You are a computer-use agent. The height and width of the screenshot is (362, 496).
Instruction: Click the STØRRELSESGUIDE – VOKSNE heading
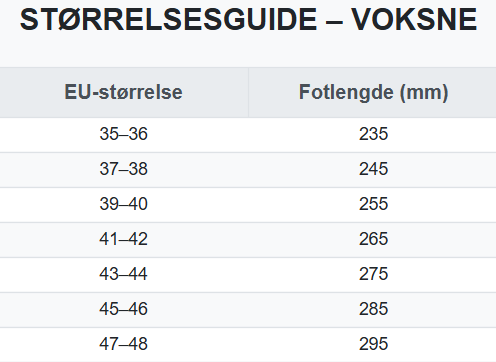click(248, 20)
